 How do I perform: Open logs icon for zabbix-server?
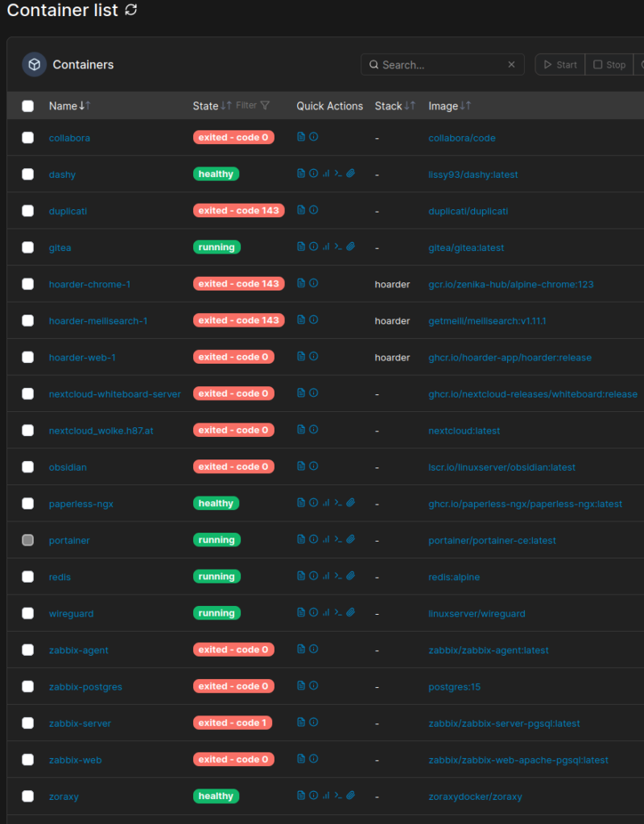coord(301,723)
